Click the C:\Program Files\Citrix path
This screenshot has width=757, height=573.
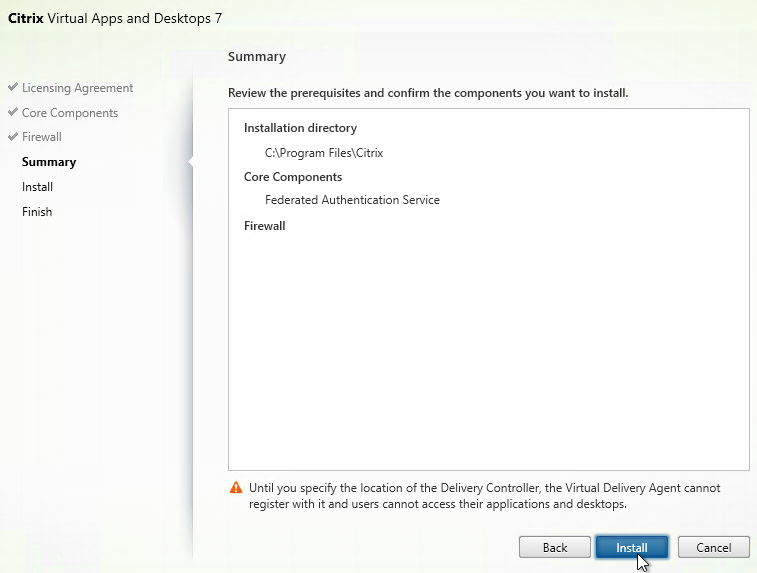pyautogui.click(x=324, y=153)
